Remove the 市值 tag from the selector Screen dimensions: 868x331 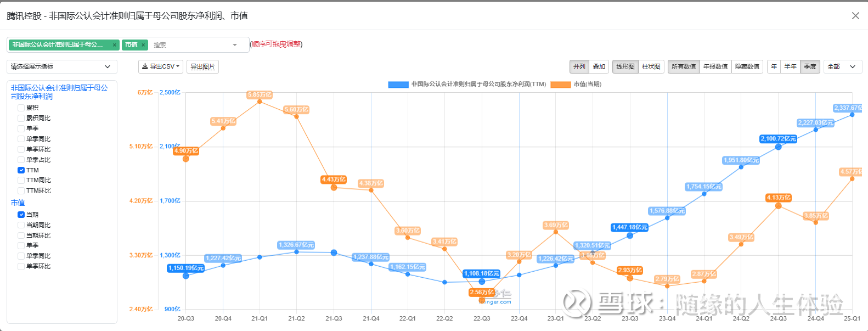[143, 45]
